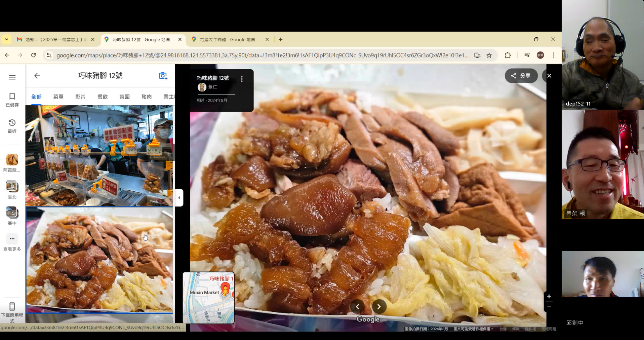Viewport: 644px width, 340px height.
Task: Click the add photo camera icon
Action: tap(163, 76)
